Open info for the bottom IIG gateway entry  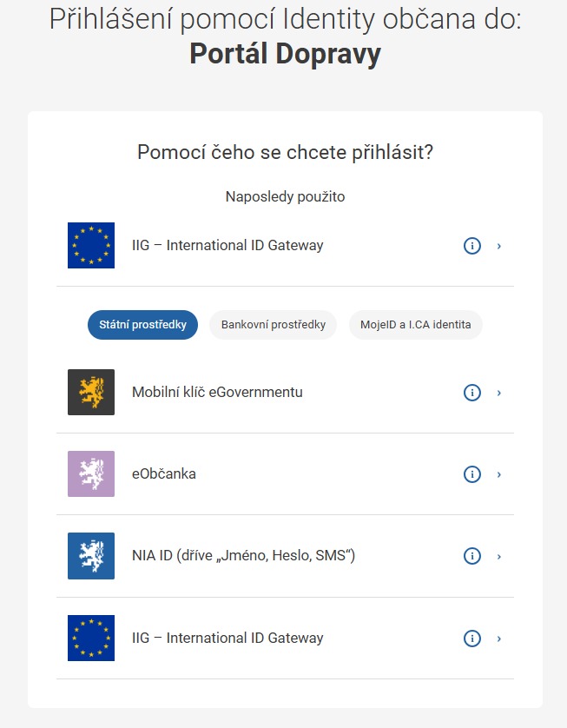pyautogui.click(x=471, y=639)
